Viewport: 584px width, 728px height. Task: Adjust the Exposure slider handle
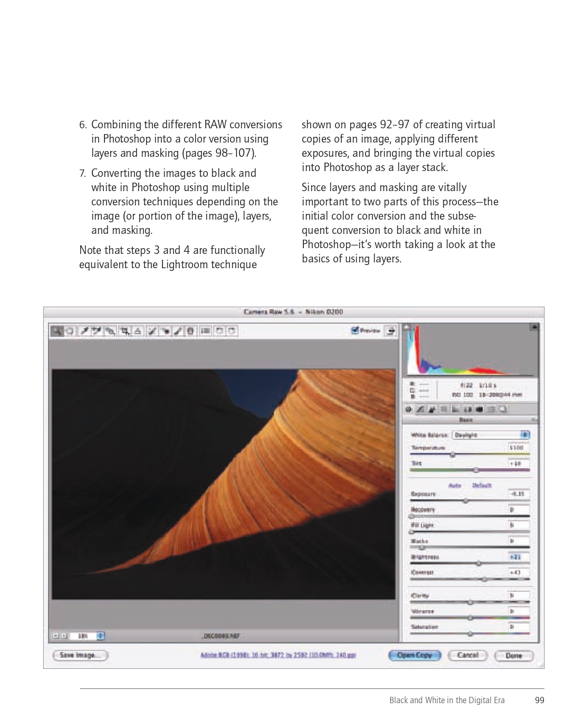(x=465, y=501)
